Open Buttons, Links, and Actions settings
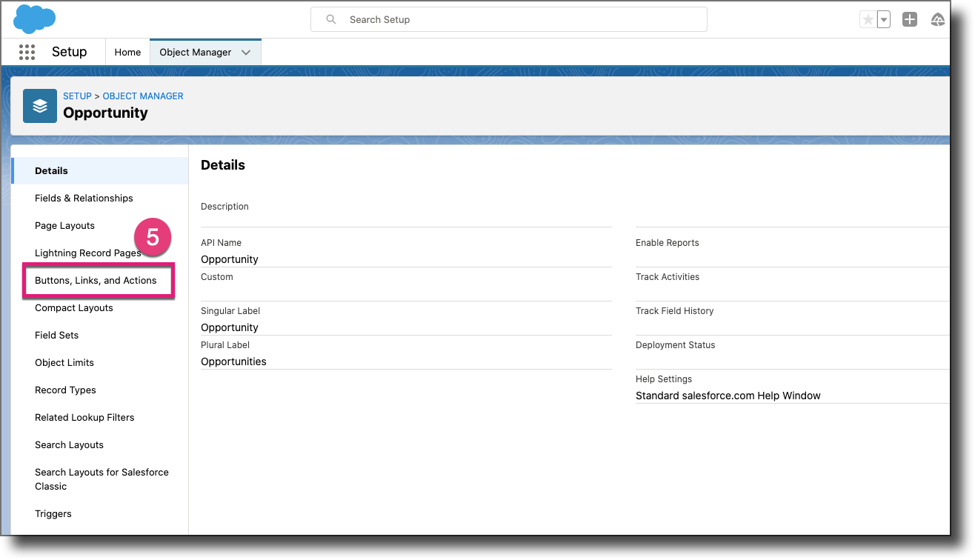Image resolution: width=975 pixels, height=560 pixels. 96,280
